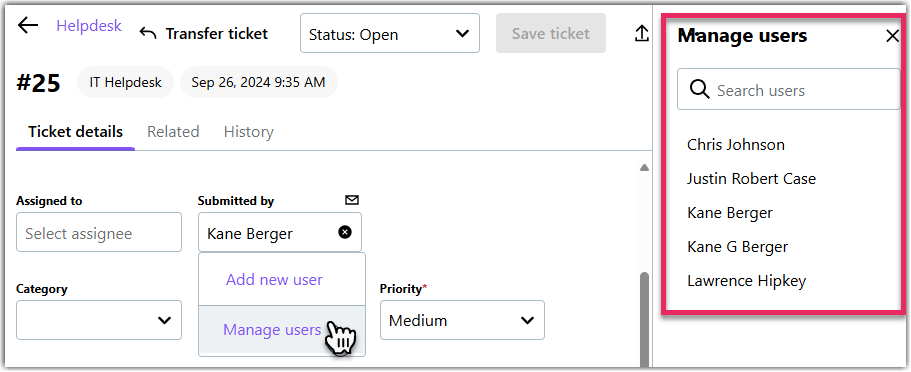The height and width of the screenshot is (372, 911).
Task: Clear Kane Berger with the x icon
Action: (x=345, y=232)
